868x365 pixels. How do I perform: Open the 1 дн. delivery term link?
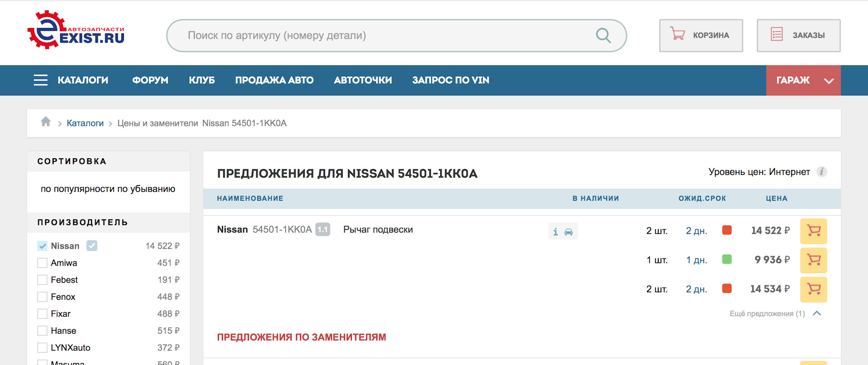696,260
